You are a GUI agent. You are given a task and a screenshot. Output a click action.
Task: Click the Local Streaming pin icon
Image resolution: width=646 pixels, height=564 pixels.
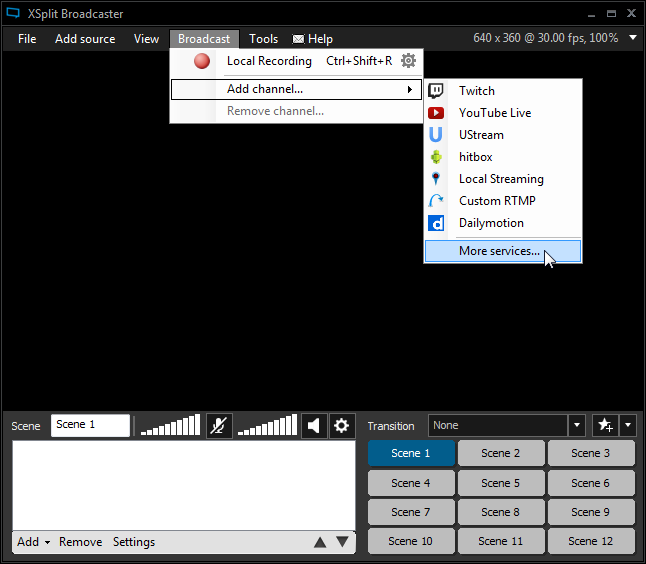[x=435, y=179]
